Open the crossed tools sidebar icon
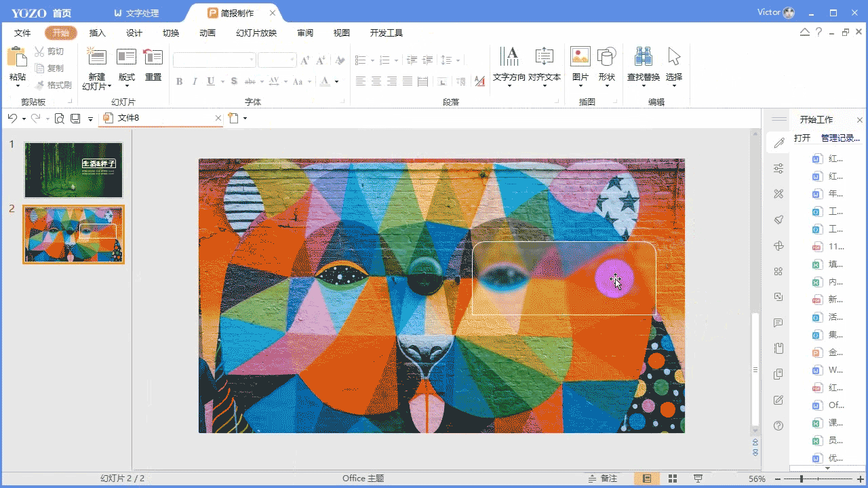The height and width of the screenshot is (488, 868). pyautogui.click(x=778, y=194)
